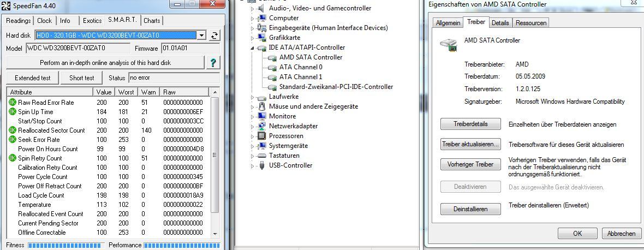Click the Mäuse und andere Zeigegeräte icon

pyautogui.click(x=261, y=106)
